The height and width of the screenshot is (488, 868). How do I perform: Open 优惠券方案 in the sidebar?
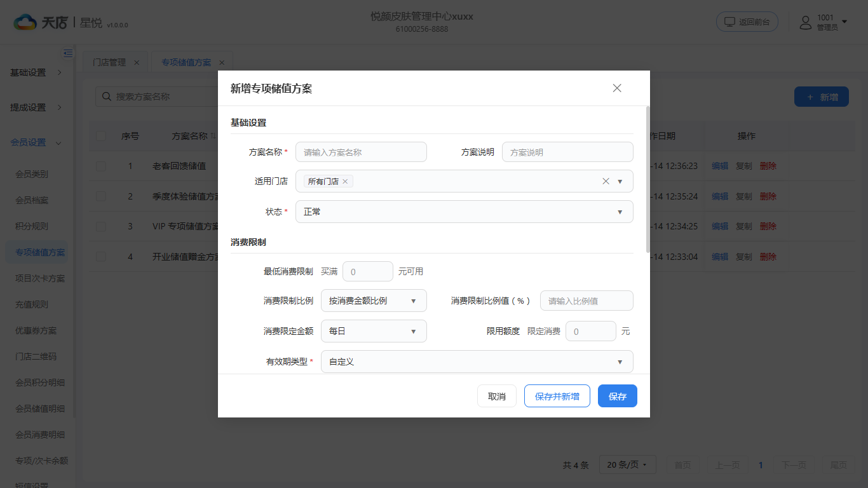click(36, 330)
